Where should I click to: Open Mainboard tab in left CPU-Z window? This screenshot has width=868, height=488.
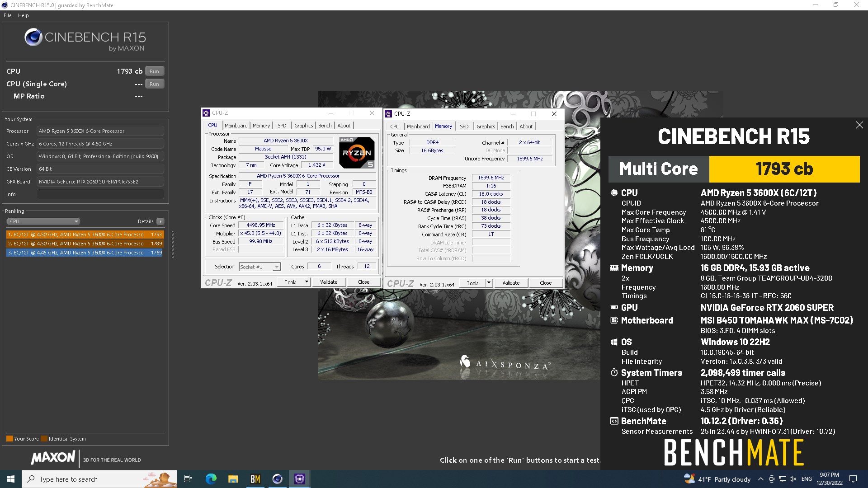click(x=236, y=126)
